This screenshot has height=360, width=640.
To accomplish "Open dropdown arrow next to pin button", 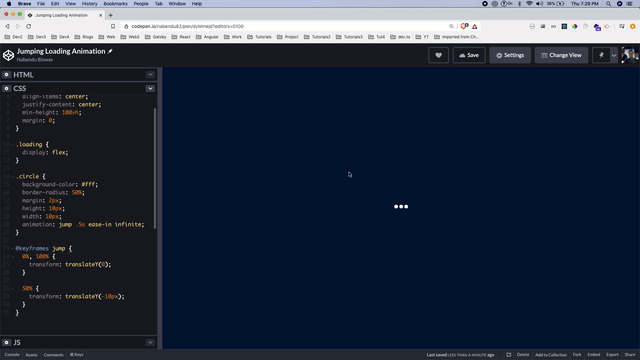I will click(x=614, y=55).
